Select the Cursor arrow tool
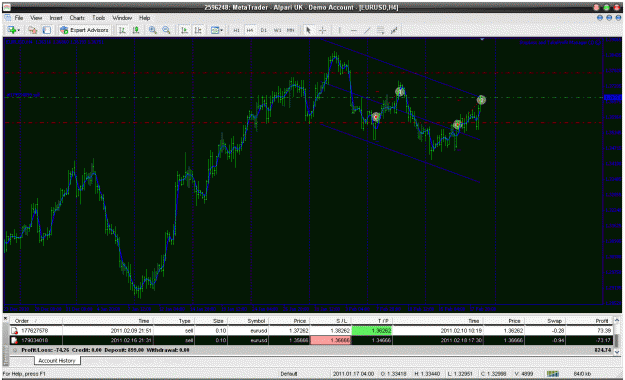This screenshot has height=380, width=625. tap(308, 30)
